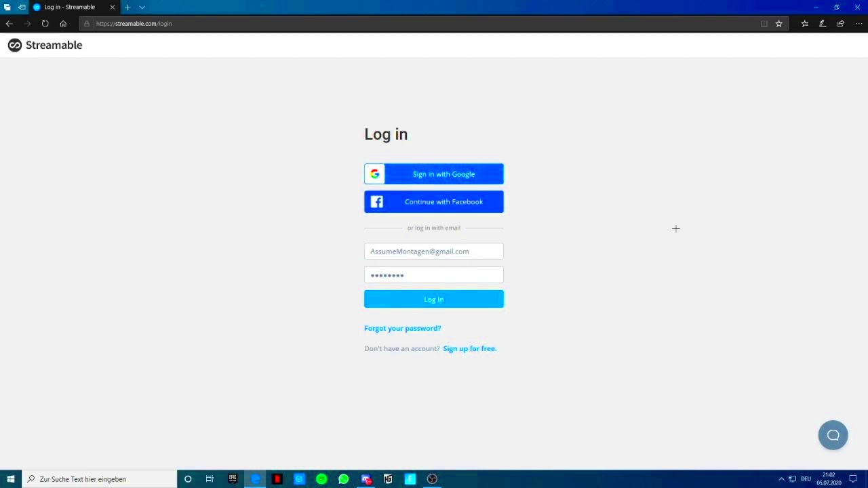Screen dimensions: 868x488
Task: Sign in with Google button
Action: (x=434, y=174)
